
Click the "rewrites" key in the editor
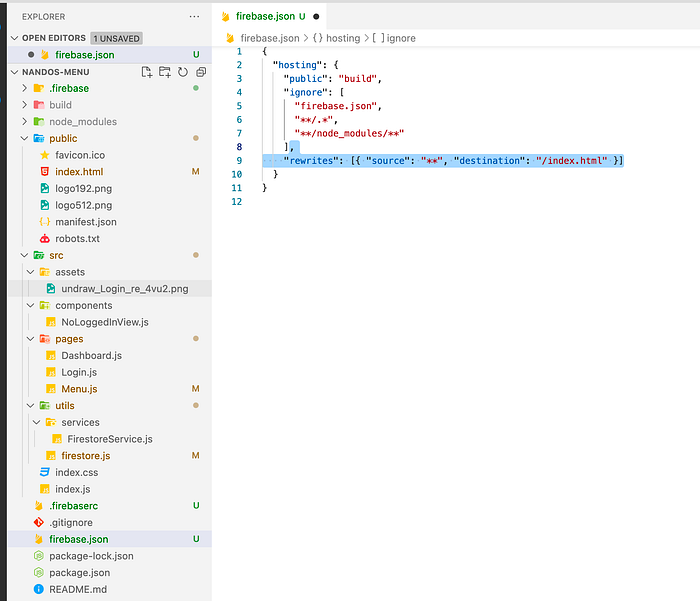pos(314,161)
